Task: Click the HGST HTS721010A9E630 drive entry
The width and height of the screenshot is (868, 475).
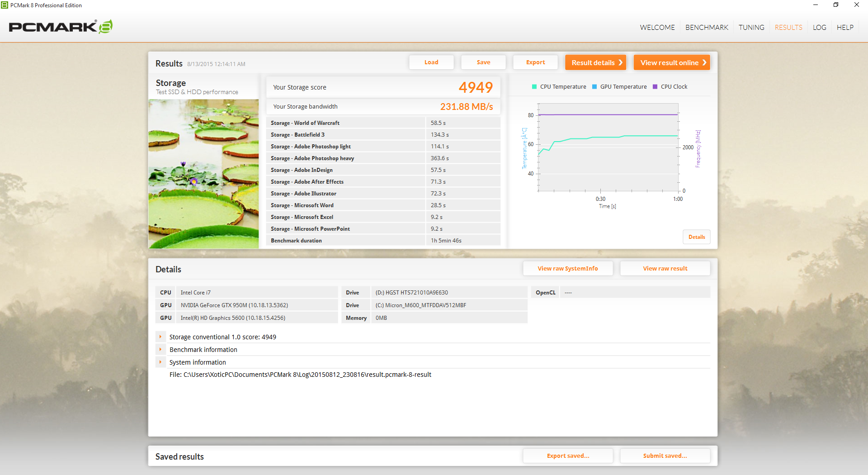Action: tap(449, 293)
